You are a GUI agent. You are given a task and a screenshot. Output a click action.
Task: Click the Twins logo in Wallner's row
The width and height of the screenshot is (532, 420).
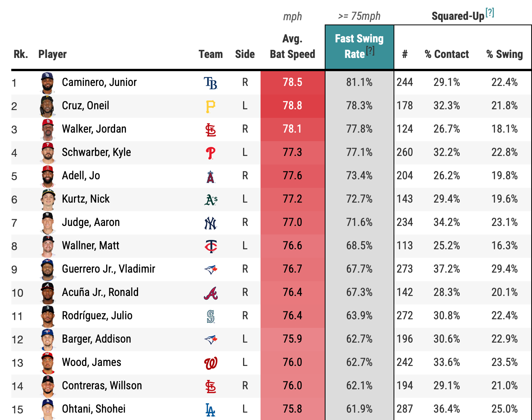click(x=210, y=246)
